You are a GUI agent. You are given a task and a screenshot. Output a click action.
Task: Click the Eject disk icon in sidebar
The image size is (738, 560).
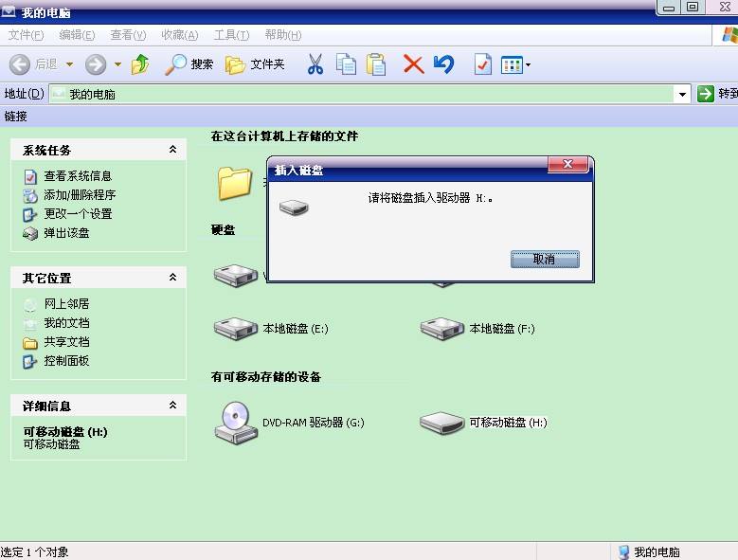[x=30, y=233]
